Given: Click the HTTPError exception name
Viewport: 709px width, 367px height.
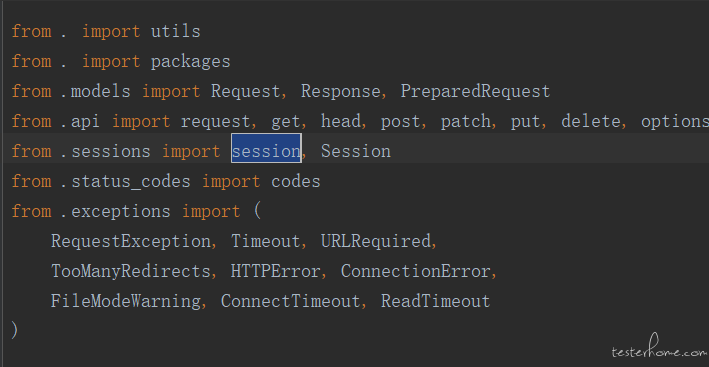Looking at the screenshot, I should coord(275,271).
